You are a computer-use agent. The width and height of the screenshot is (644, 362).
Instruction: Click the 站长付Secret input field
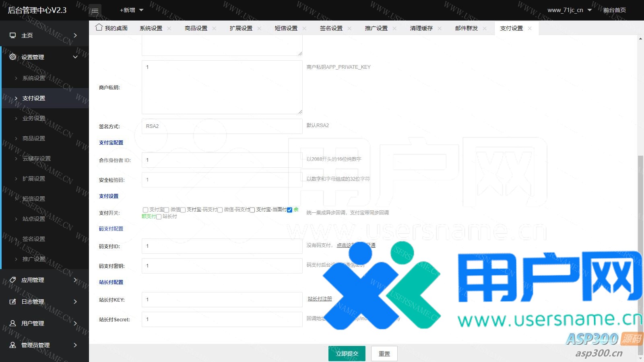pyautogui.click(x=222, y=319)
